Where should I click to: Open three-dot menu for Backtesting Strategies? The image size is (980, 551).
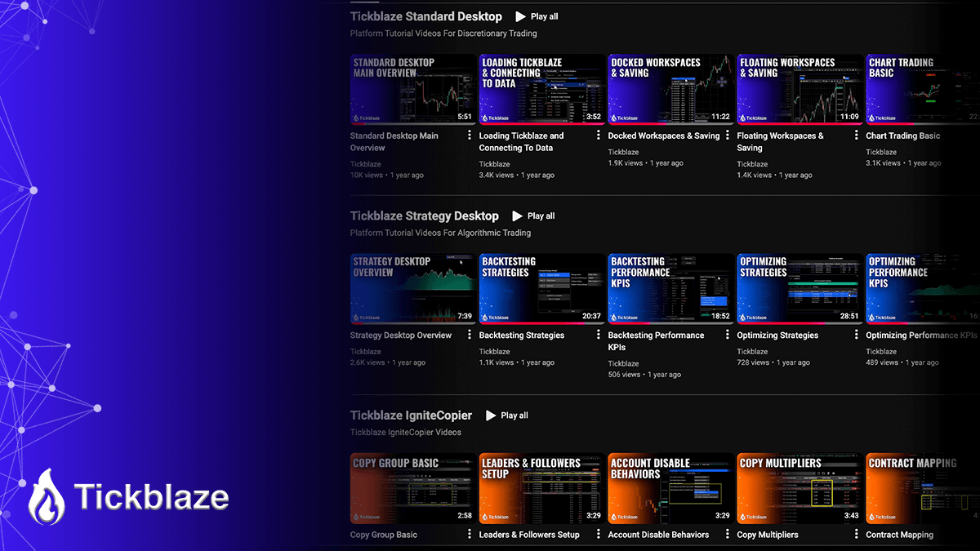tap(599, 335)
